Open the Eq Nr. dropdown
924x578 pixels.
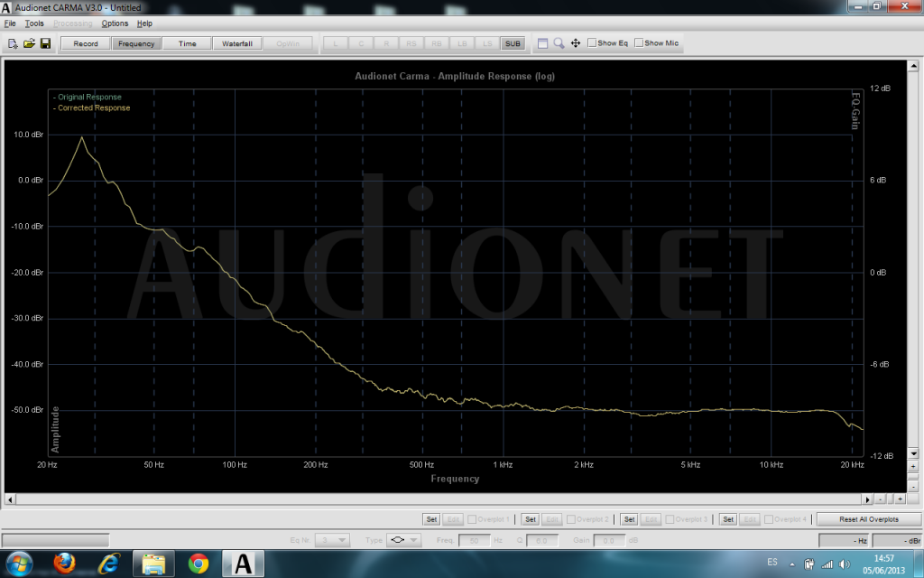click(x=333, y=540)
